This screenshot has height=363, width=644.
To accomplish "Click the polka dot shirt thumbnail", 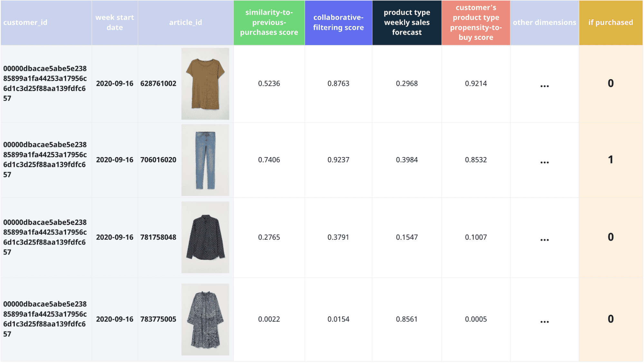I will tap(205, 237).
